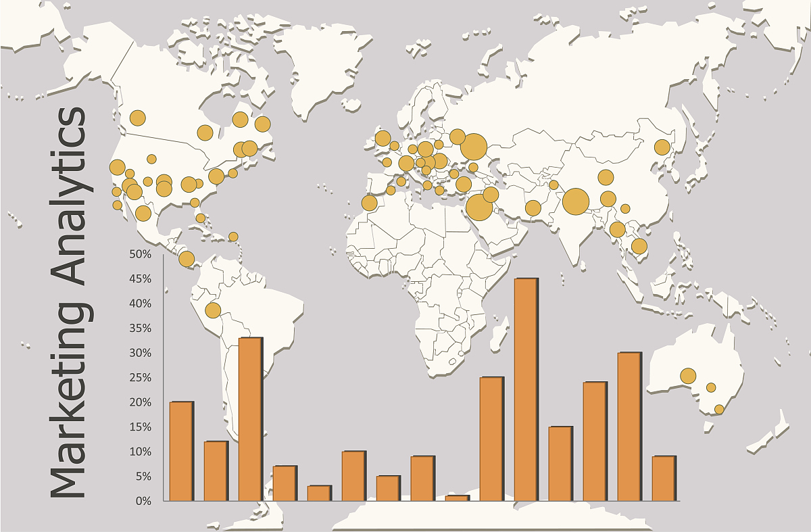
Task: Select the 0% axis label
Action: coord(143,501)
